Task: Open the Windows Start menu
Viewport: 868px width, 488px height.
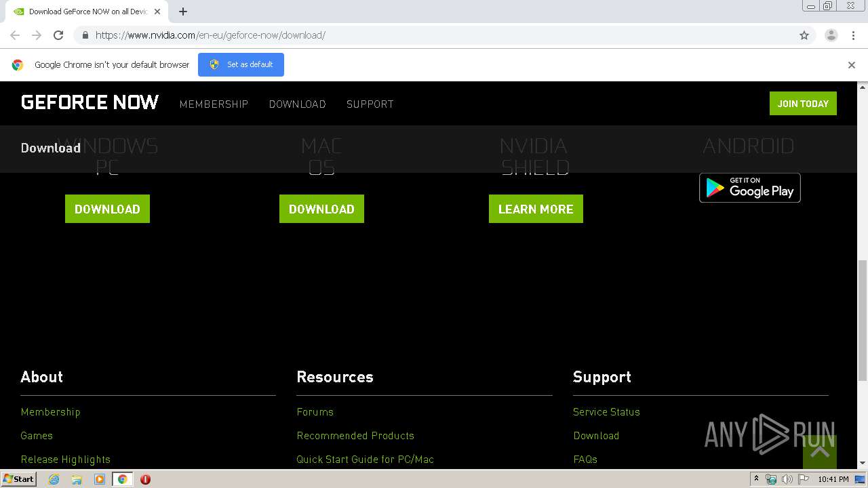Action: tap(19, 479)
